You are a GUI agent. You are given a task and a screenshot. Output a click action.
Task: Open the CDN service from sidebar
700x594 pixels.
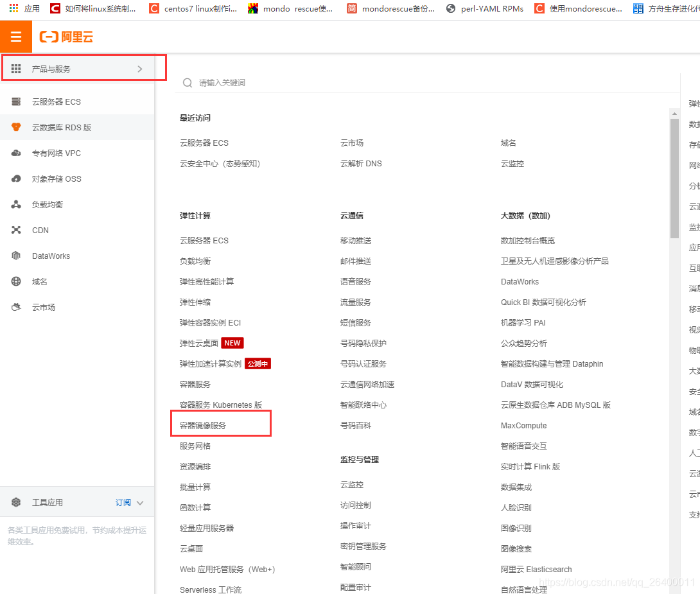click(x=40, y=230)
